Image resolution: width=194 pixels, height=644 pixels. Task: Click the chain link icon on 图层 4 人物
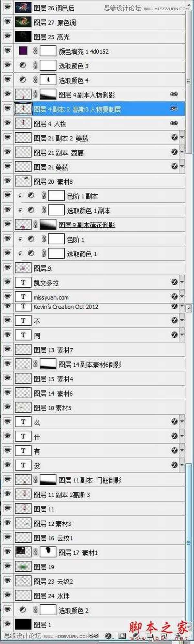(x=175, y=123)
